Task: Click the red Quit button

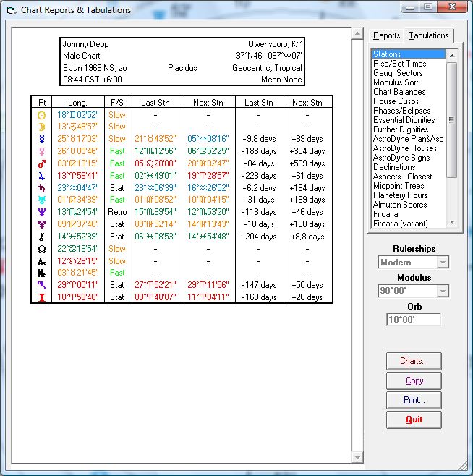Action: pyautogui.click(x=414, y=420)
